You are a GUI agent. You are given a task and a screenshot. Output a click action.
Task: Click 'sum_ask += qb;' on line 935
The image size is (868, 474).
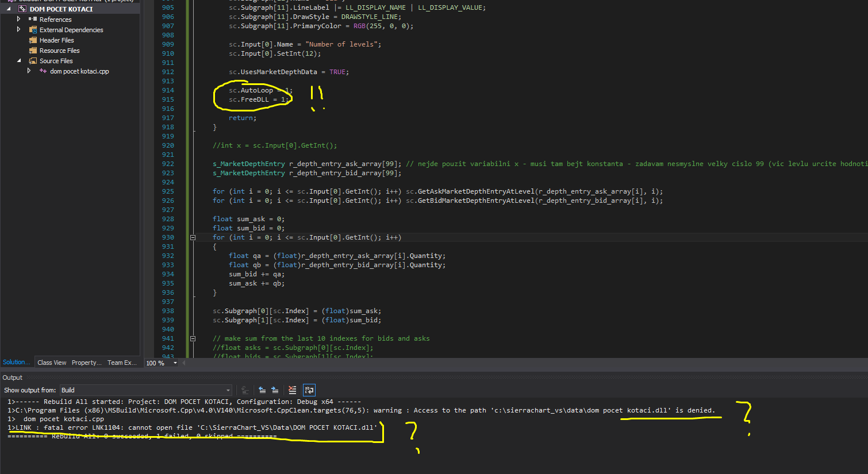click(256, 283)
